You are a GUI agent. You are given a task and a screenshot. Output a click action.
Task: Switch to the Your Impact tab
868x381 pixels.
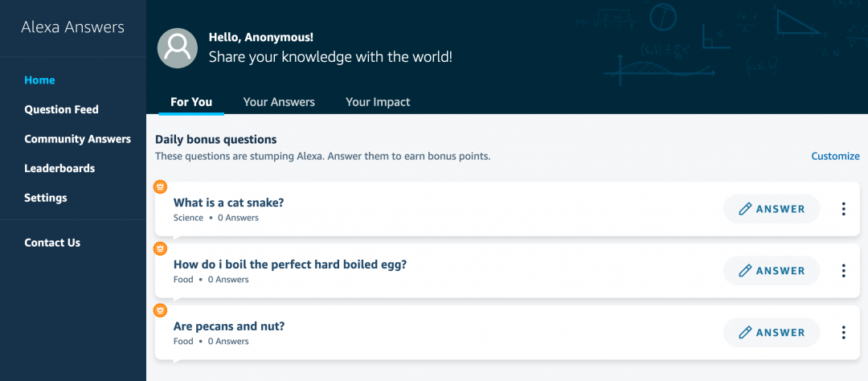point(378,102)
